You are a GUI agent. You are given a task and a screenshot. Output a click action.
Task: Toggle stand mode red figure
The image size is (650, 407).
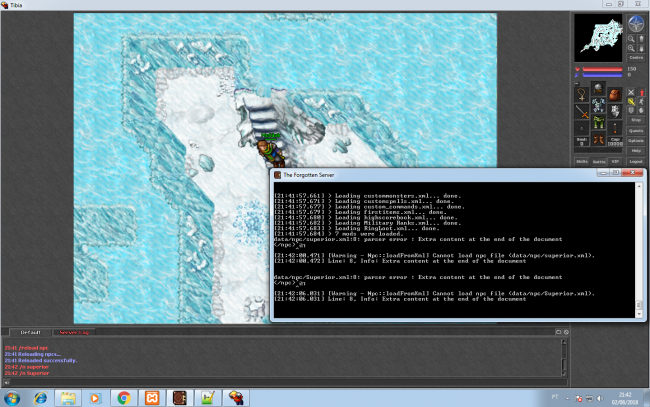tap(641, 92)
